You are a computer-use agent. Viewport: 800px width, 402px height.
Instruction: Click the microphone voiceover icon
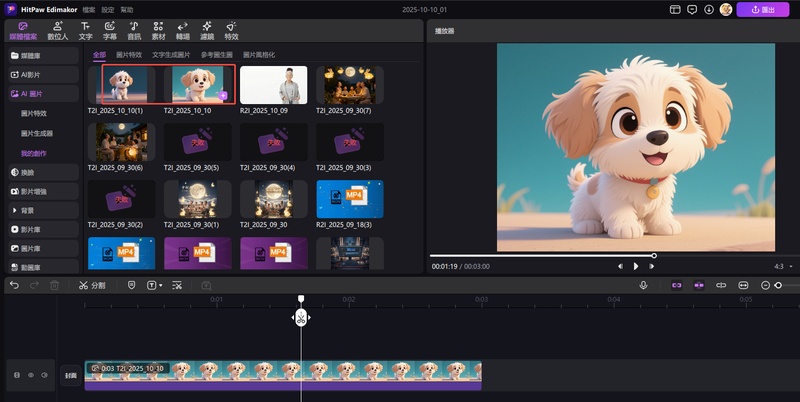(643, 285)
